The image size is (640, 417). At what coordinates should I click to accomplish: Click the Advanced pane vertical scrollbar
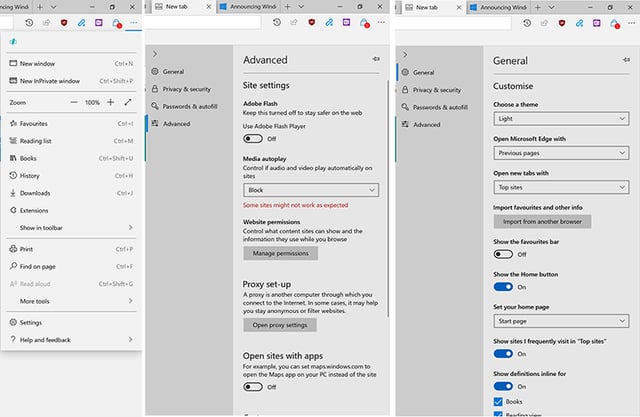[388, 199]
